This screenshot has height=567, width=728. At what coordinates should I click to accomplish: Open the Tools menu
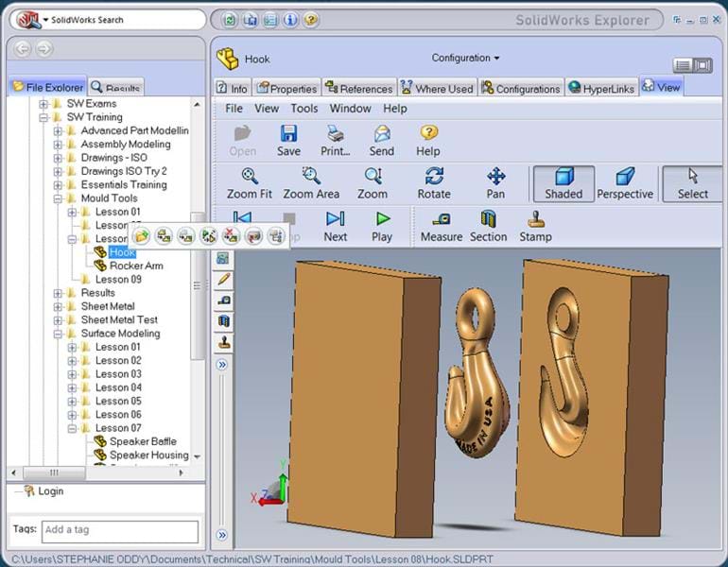click(x=303, y=109)
